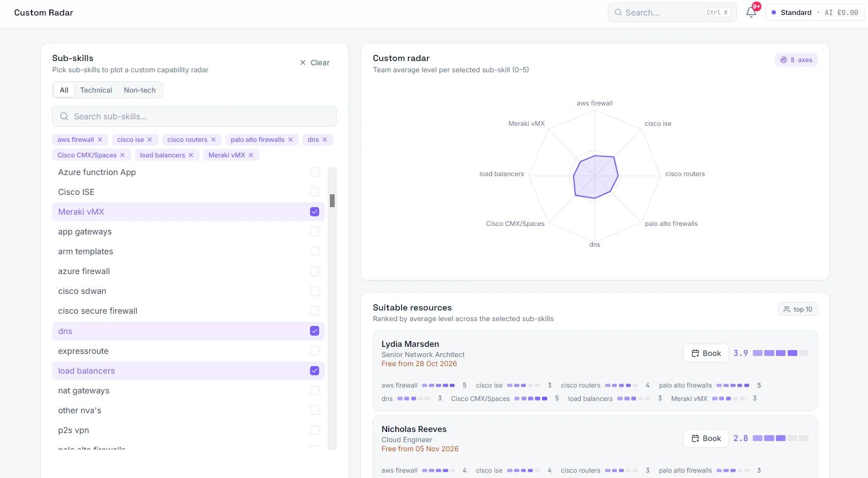The image size is (868, 478).
Task: Select the other nva's row
Action: [x=188, y=411]
